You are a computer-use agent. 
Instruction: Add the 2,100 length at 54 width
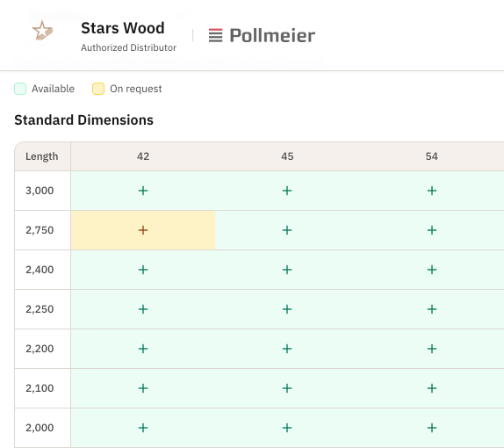(432, 388)
